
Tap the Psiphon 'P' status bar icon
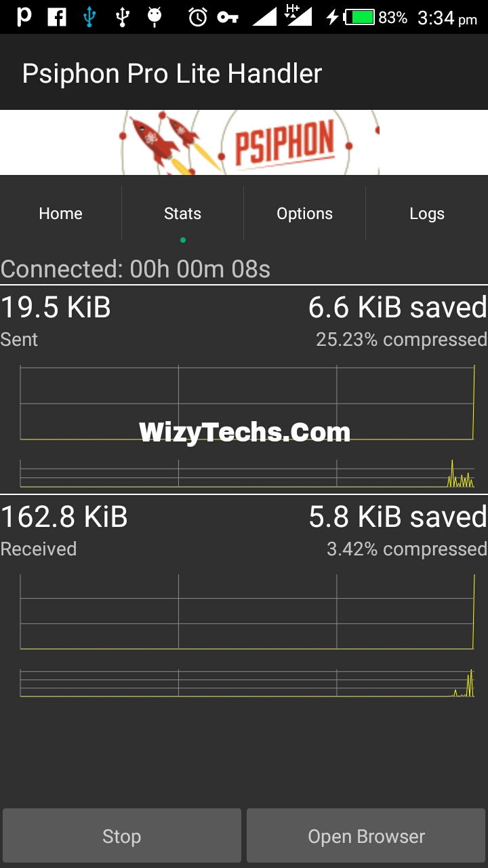tap(24, 17)
